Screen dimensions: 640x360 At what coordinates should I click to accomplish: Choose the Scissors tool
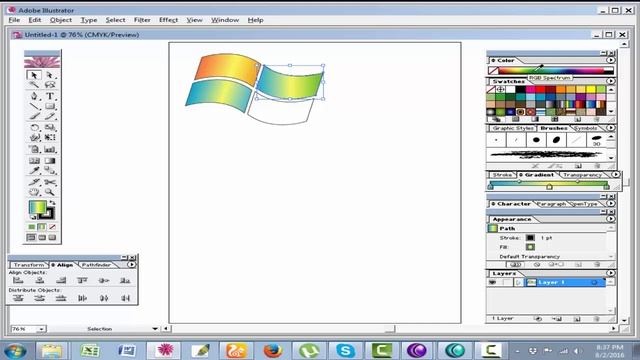pos(50,182)
